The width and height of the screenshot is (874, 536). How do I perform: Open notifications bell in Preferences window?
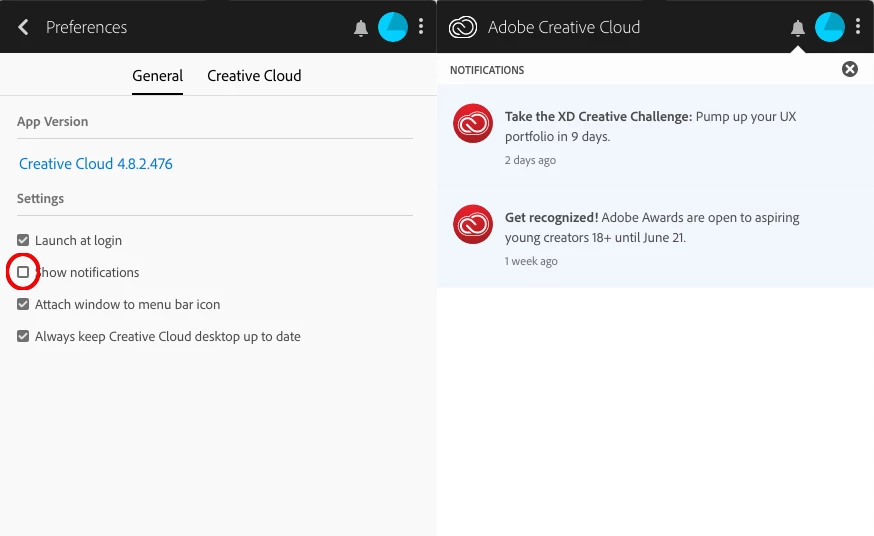[361, 28]
